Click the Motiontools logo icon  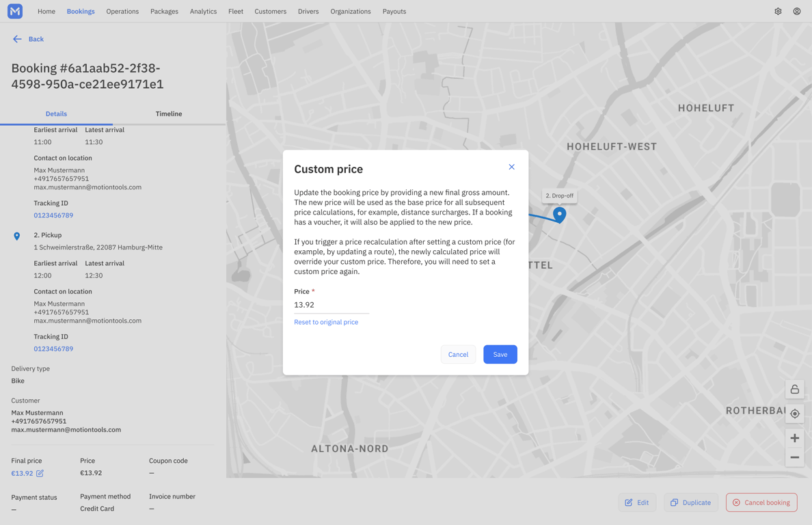(15, 11)
